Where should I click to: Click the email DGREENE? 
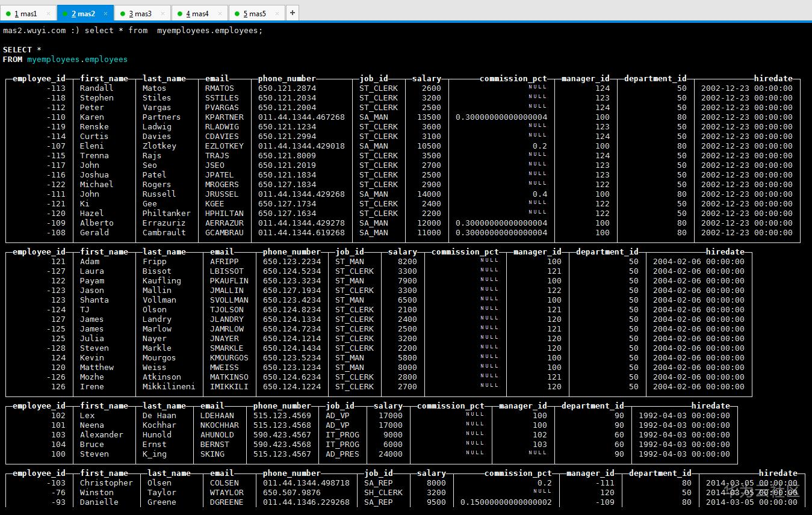pos(227,502)
